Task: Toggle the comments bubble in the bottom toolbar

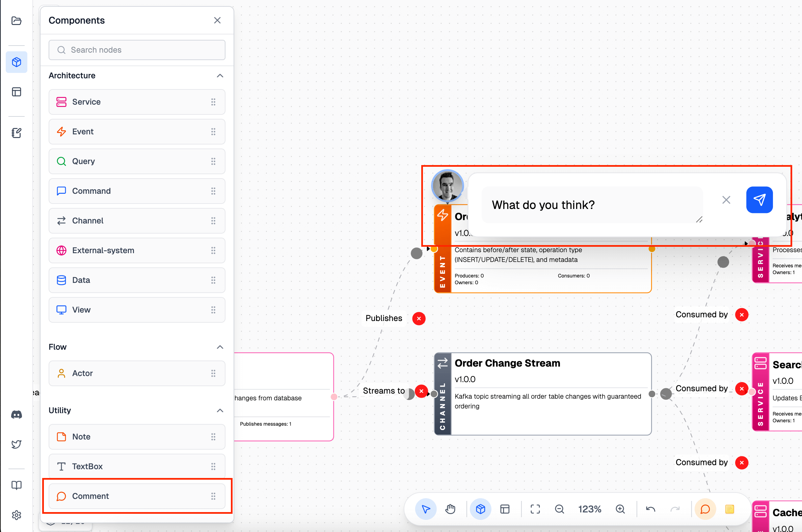Action: (x=705, y=509)
